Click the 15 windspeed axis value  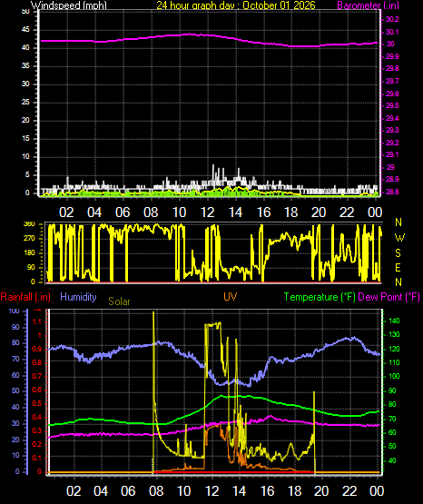click(25, 139)
